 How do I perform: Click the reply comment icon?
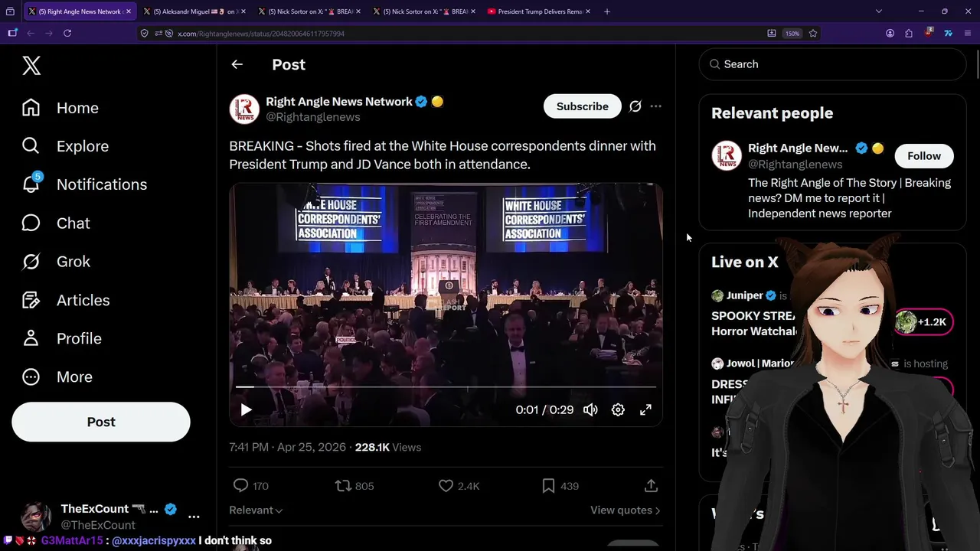click(x=240, y=486)
